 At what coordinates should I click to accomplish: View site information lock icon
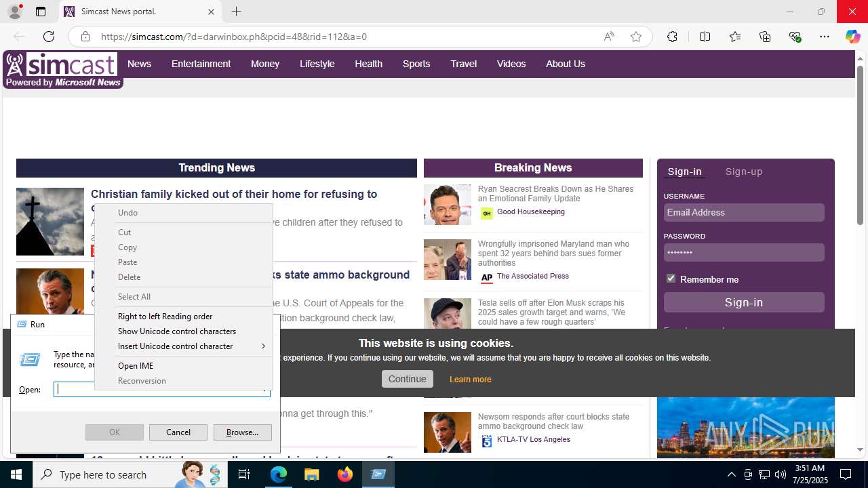coord(85,37)
